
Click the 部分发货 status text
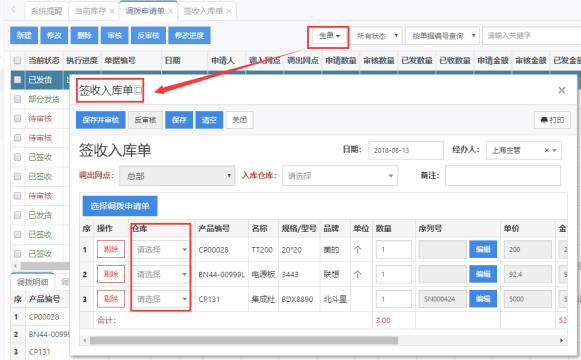coord(44,99)
